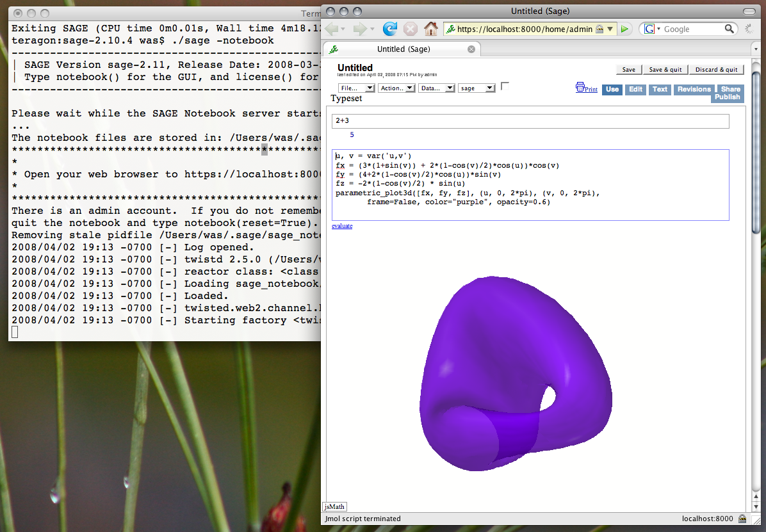
Task: Click the evaluate link under the cell
Action: tap(342, 226)
